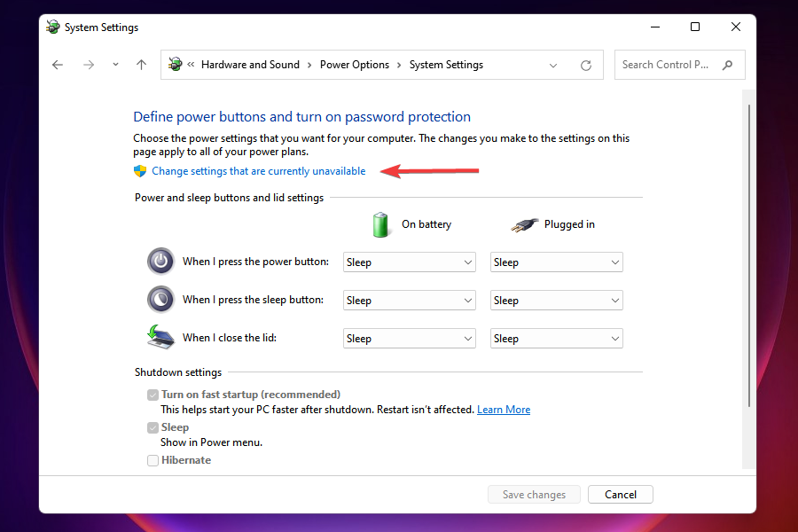The width and height of the screenshot is (798, 532).
Task: Click the search magnifier icon
Action: 727,65
